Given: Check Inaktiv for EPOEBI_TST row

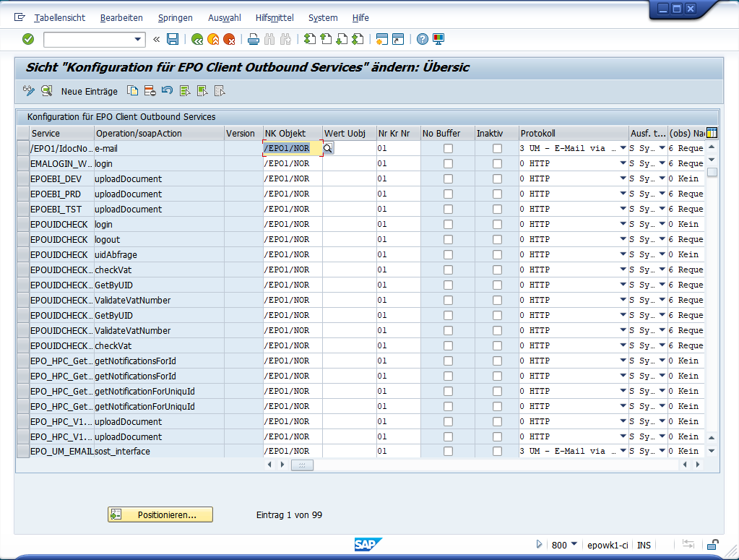Looking at the screenshot, I should (x=497, y=209).
